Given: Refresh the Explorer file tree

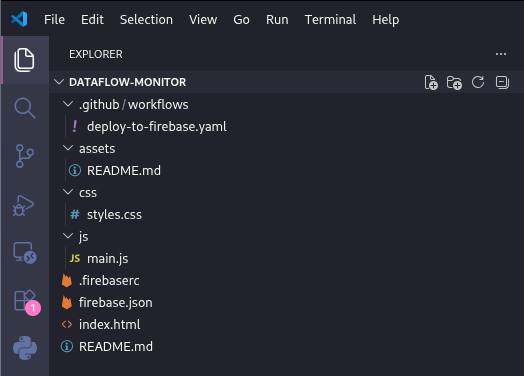Looking at the screenshot, I should pos(478,82).
